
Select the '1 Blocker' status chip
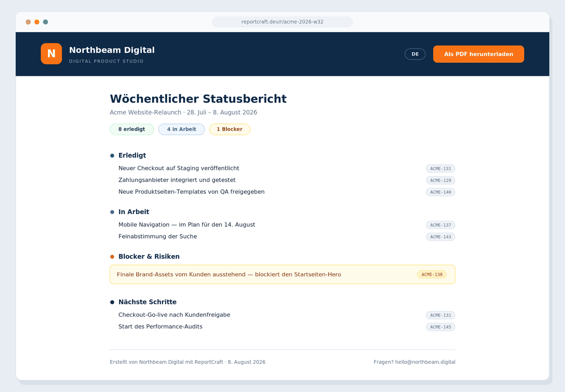click(230, 129)
